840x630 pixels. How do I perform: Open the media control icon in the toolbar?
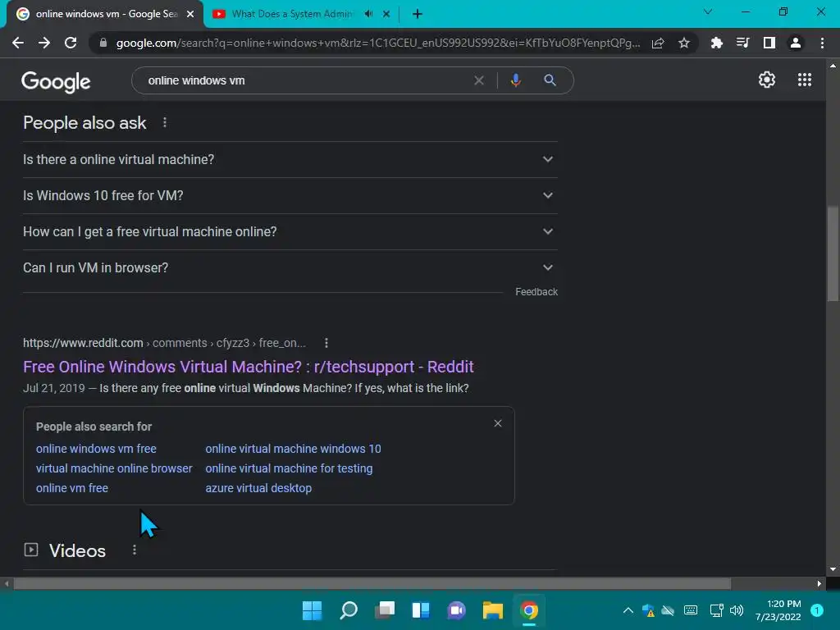743,43
